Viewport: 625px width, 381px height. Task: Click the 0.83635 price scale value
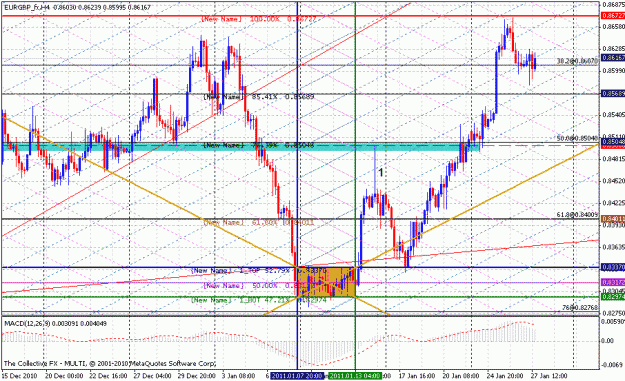613,247
